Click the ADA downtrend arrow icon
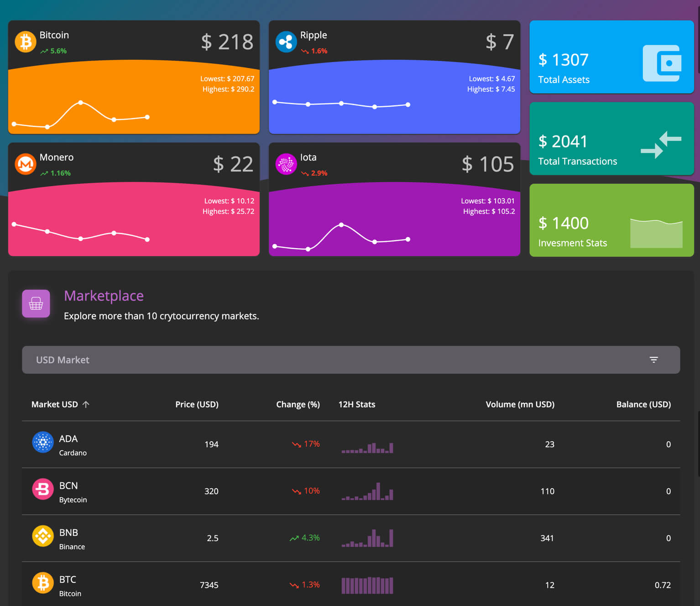The width and height of the screenshot is (700, 606). (297, 444)
